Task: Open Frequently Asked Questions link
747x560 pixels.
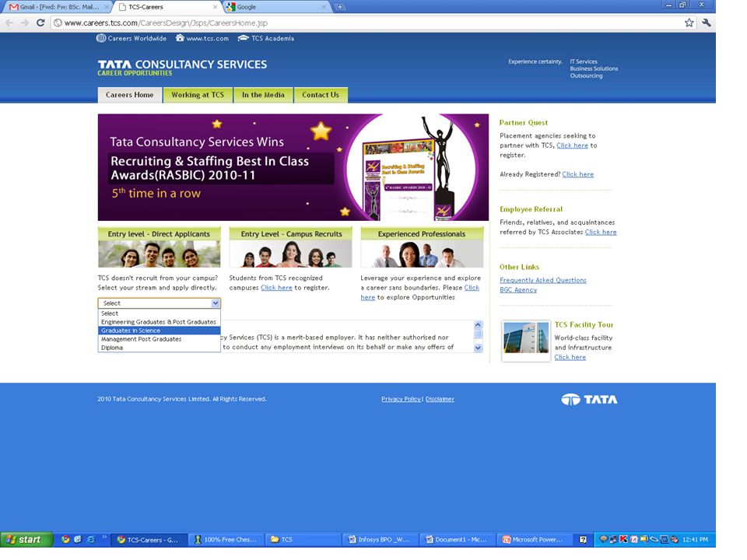Action: click(x=543, y=280)
